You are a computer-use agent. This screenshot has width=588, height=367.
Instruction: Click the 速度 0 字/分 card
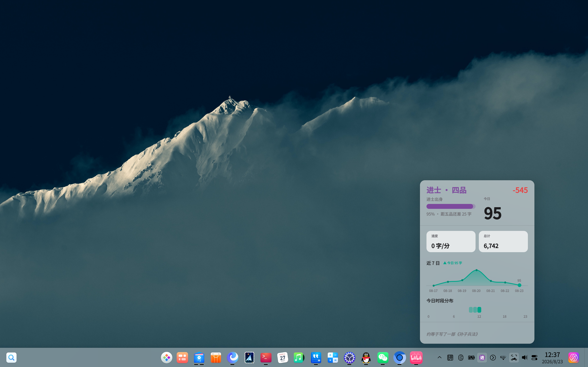(451, 242)
